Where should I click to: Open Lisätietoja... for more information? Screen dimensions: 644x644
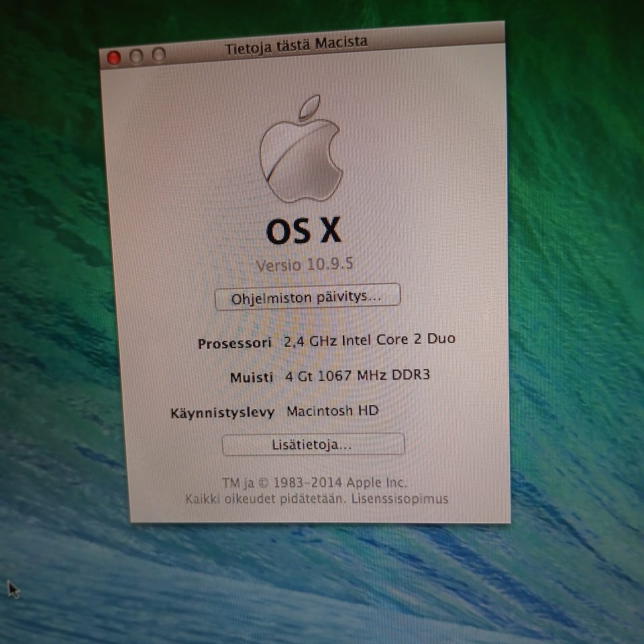pyautogui.click(x=313, y=444)
